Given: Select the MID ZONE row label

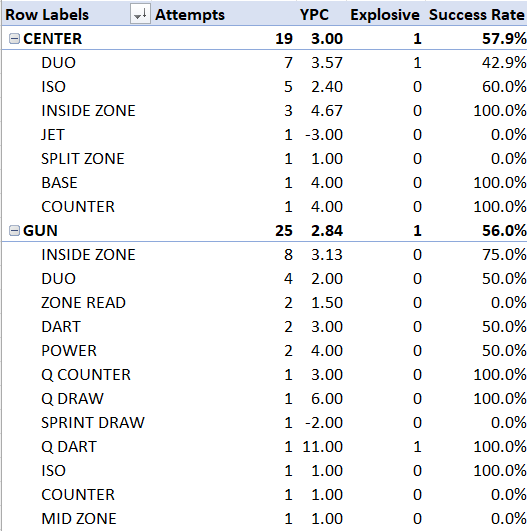Looking at the screenshot, I should [x=79, y=519].
